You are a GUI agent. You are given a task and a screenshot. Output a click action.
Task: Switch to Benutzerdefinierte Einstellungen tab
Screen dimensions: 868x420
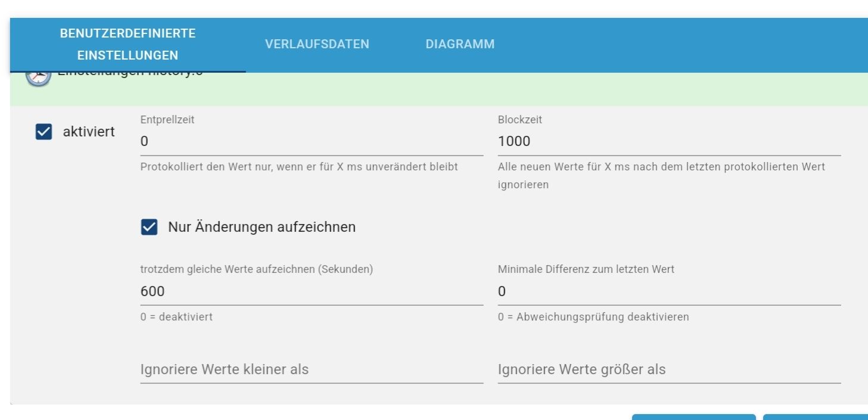click(127, 45)
